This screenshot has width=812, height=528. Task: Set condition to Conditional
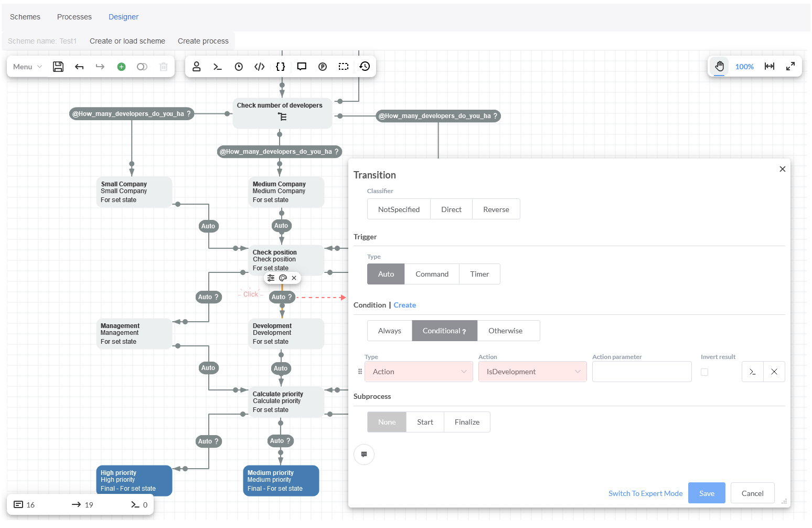pos(445,331)
